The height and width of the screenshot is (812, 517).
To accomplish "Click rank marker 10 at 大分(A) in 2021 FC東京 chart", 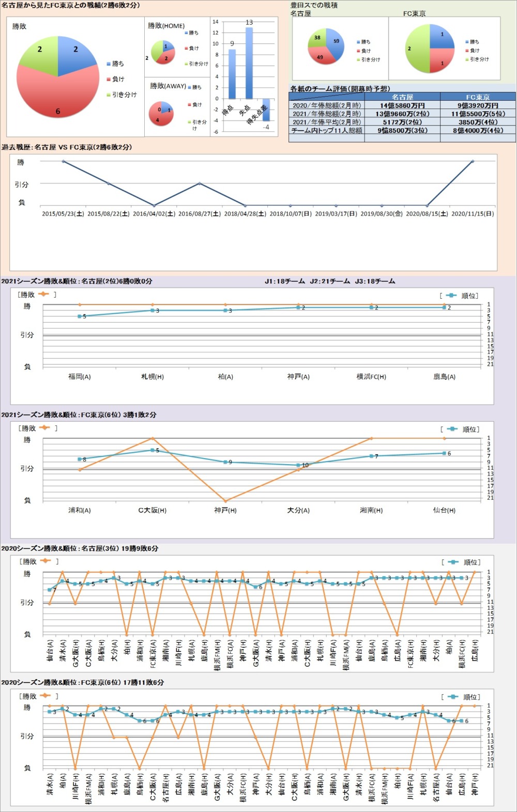I will [298, 465].
